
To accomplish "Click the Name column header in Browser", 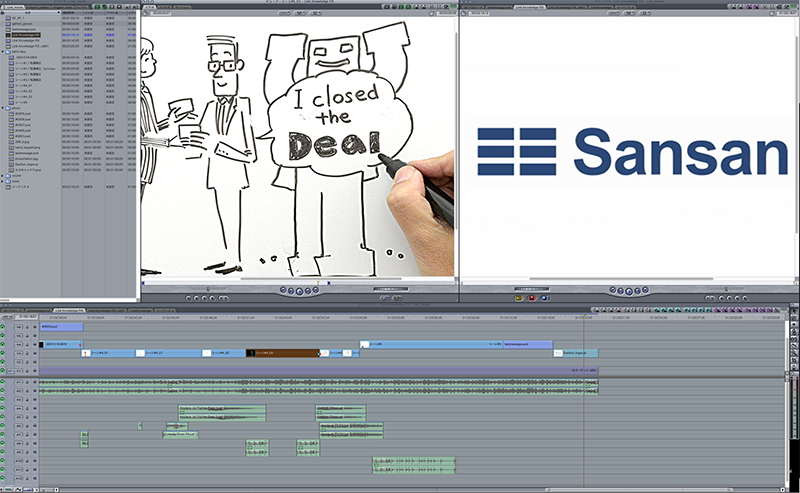I will [31, 12].
